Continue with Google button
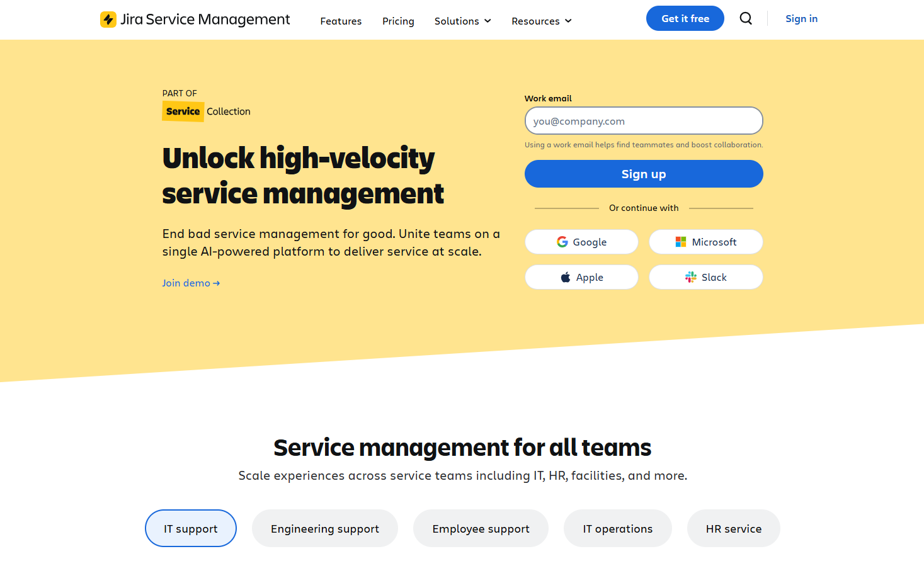 click(x=581, y=242)
